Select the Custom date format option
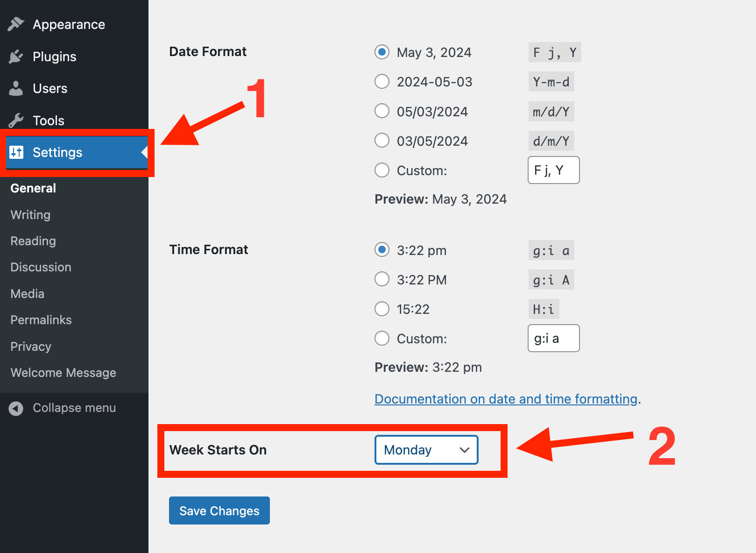 pos(382,170)
